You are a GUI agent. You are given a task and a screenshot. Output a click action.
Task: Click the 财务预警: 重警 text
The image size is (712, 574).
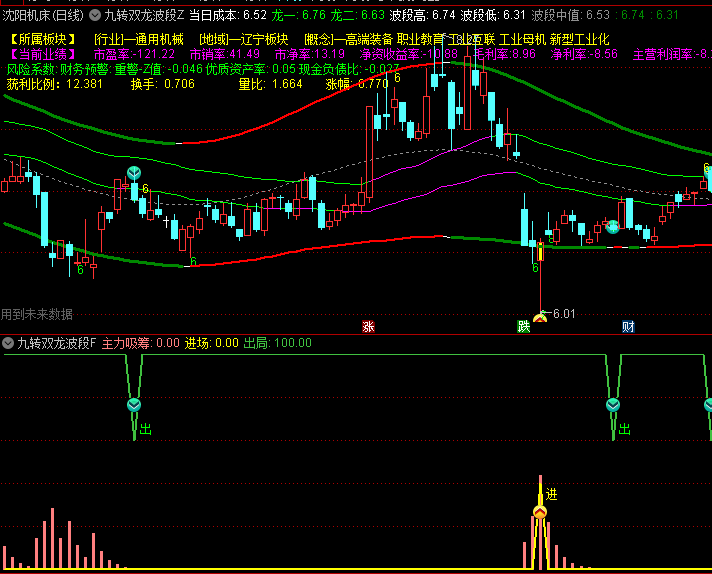click(98, 69)
